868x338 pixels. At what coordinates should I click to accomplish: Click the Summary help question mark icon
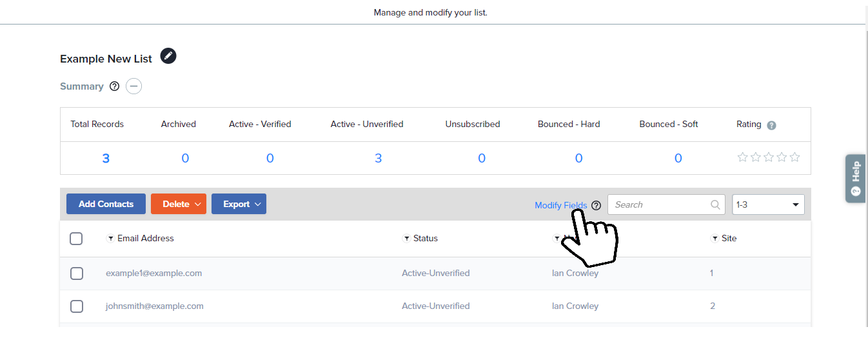(115, 86)
